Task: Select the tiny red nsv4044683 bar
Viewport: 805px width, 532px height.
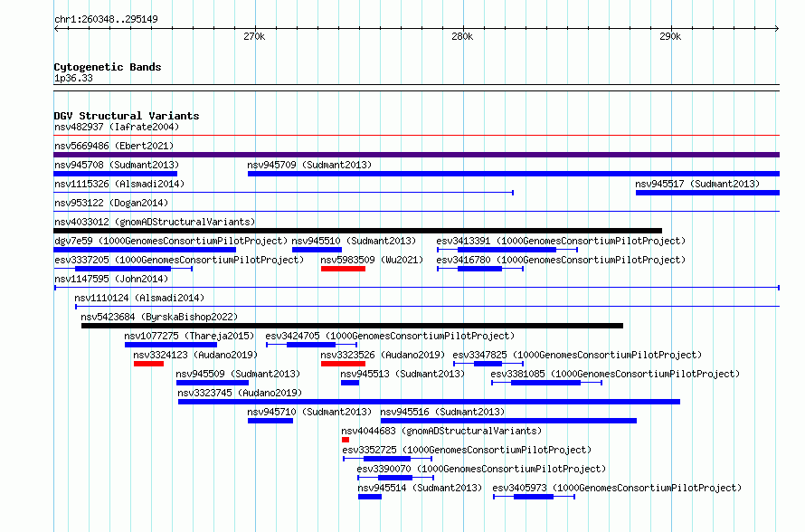Action: pos(346,440)
